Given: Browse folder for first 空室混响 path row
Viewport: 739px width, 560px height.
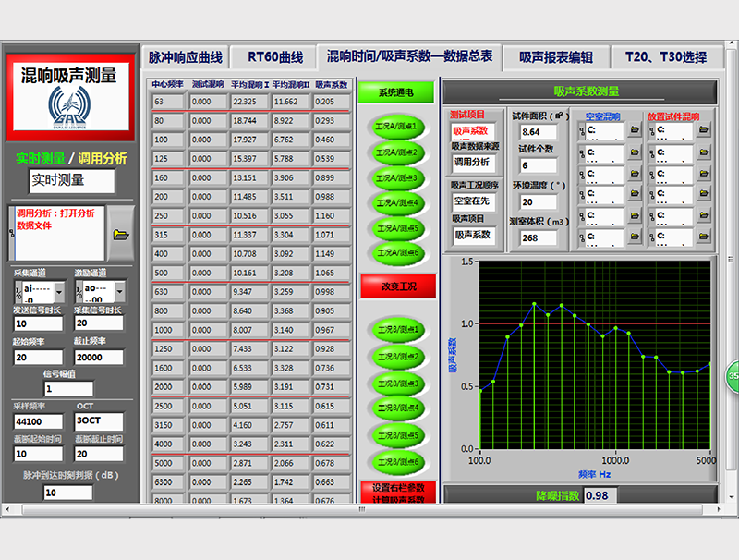Looking at the screenshot, I should pyautogui.click(x=635, y=129).
